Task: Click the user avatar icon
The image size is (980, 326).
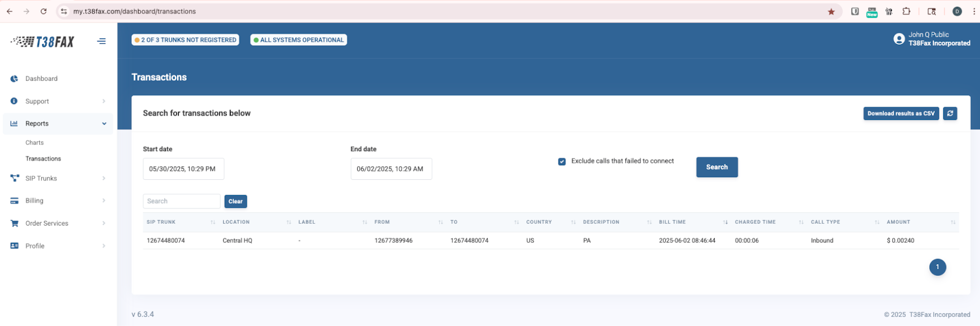Action: coord(899,39)
